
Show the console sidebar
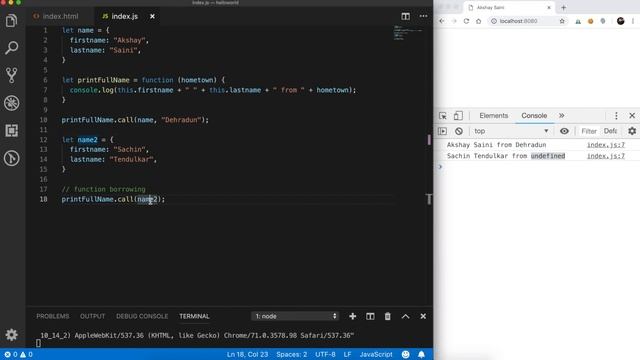442,131
